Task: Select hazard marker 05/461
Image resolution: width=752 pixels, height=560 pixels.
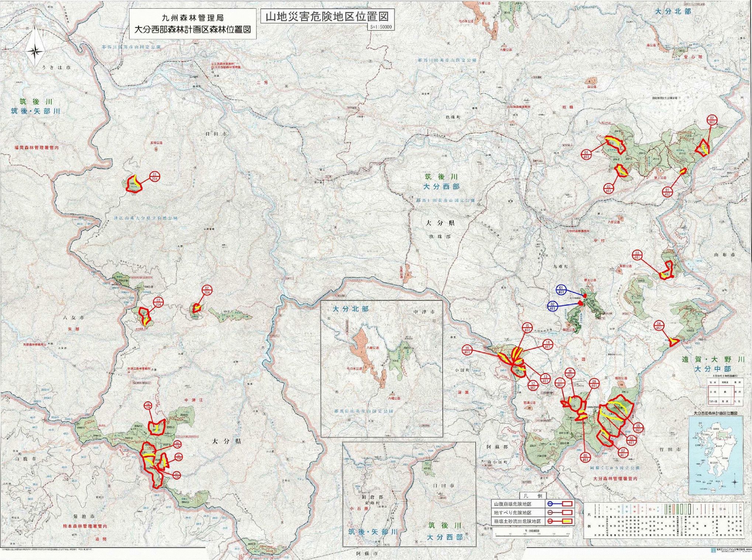Action: tap(638, 428)
